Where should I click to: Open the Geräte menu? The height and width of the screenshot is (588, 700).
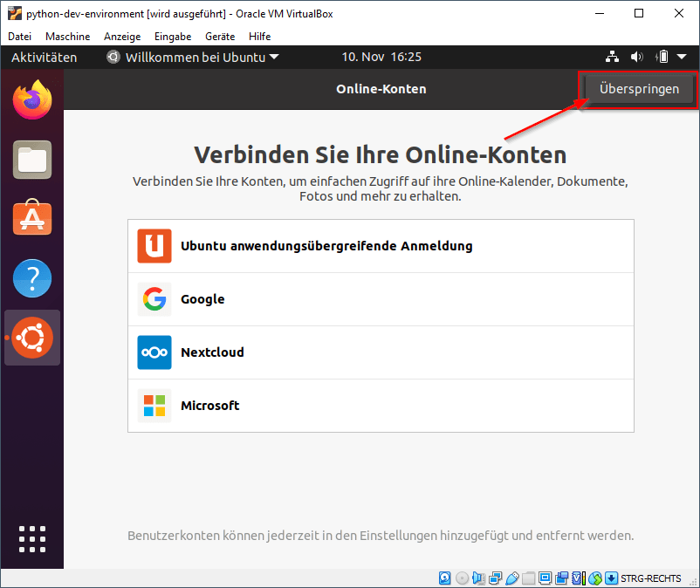pyautogui.click(x=219, y=37)
